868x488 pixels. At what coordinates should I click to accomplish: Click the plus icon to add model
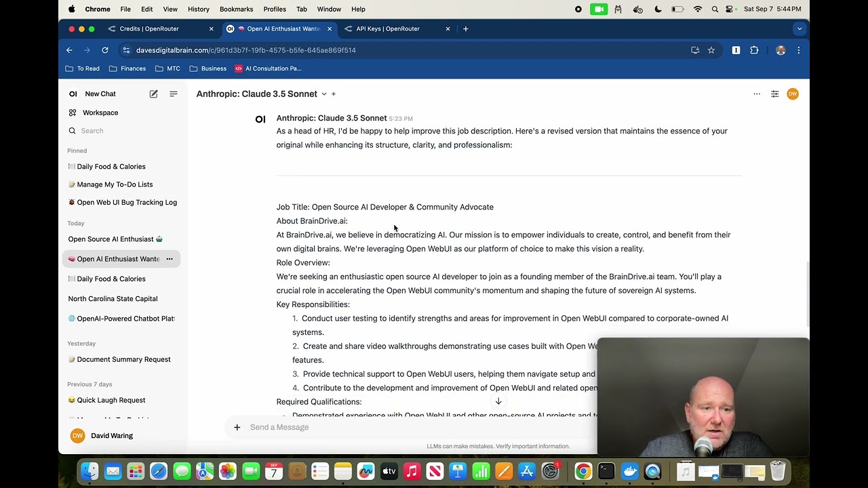(x=334, y=94)
